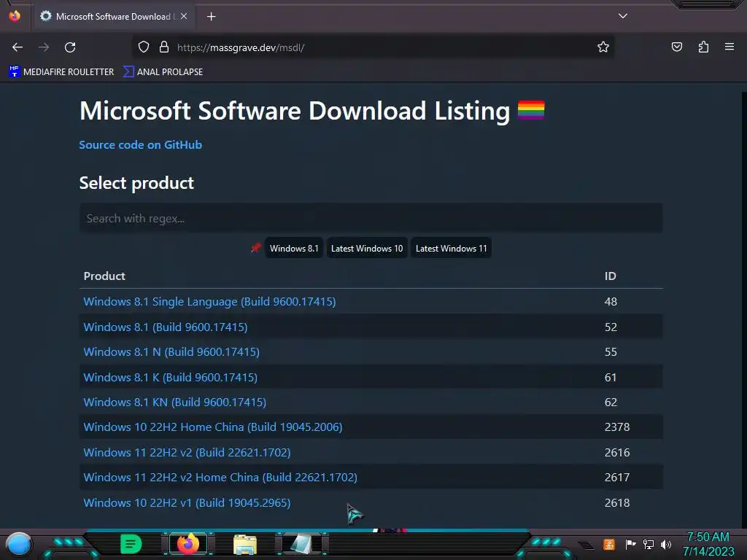Click the Firefox logo at the left of tabs
Screen dimensions: 747x560
point(15,16)
